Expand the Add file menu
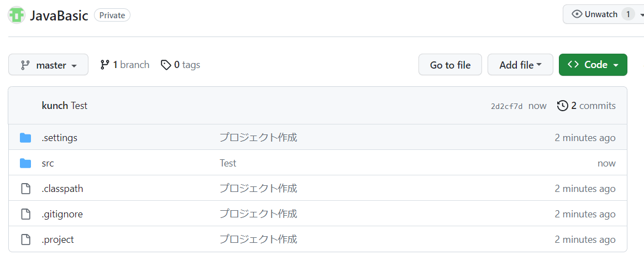This screenshot has height=255, width=644. [x=520, y=65]
